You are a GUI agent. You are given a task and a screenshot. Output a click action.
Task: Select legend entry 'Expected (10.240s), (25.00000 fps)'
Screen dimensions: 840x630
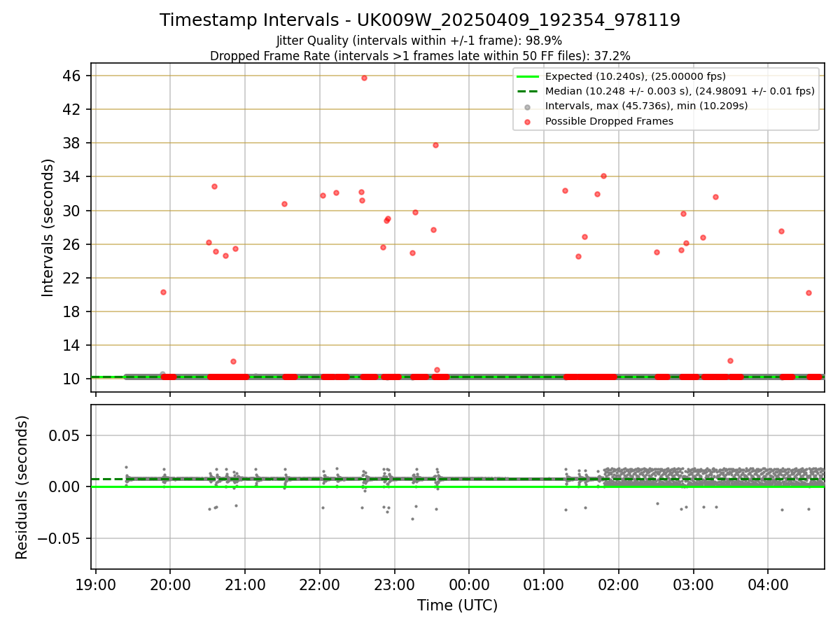635,76
